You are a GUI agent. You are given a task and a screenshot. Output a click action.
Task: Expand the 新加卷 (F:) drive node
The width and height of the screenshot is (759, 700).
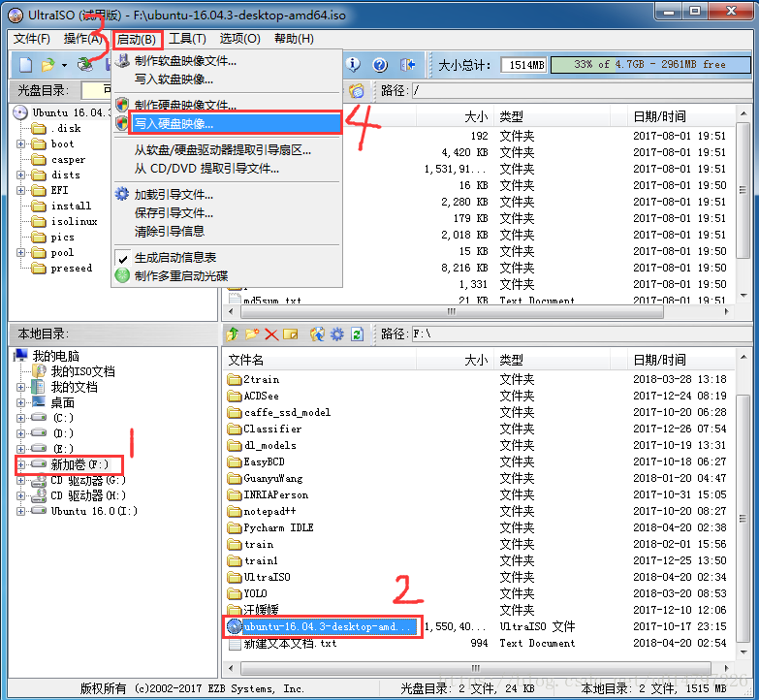[x=20, y=464]
